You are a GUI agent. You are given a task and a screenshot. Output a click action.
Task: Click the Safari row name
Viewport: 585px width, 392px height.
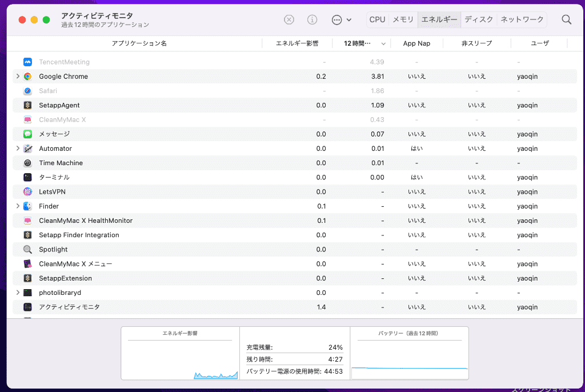[x=48, y=91]
